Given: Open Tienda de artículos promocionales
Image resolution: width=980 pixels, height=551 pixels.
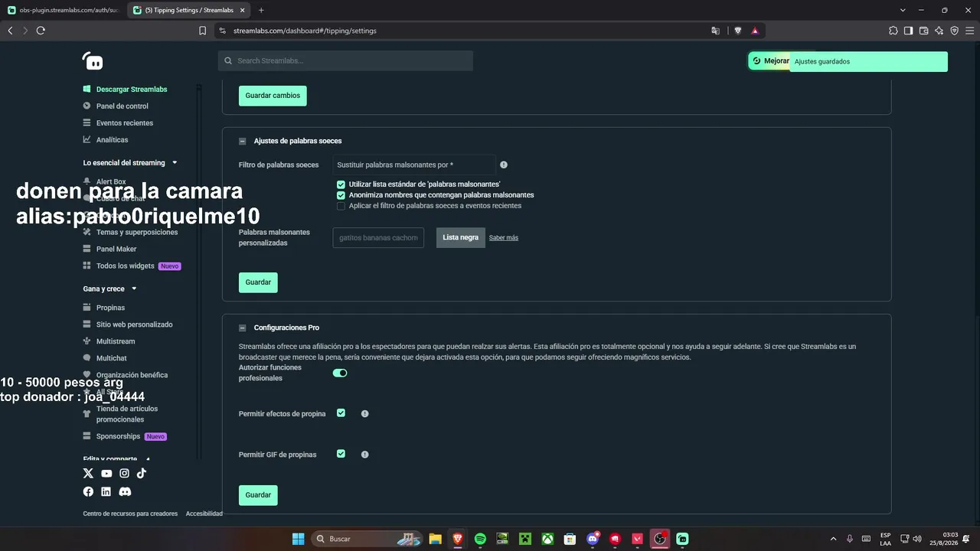Looking at the screenshot, I should point(121,414).
